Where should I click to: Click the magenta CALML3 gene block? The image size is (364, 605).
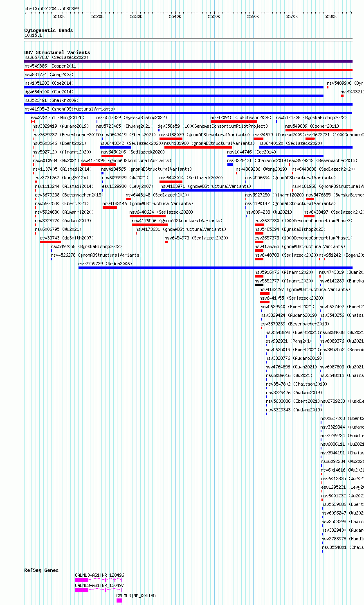tap(119, 600)
